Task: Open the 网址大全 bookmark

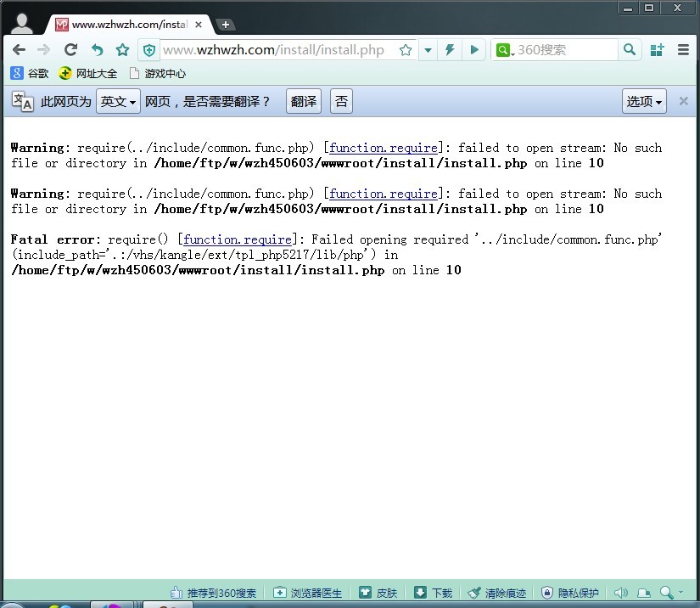Action: 88,74
